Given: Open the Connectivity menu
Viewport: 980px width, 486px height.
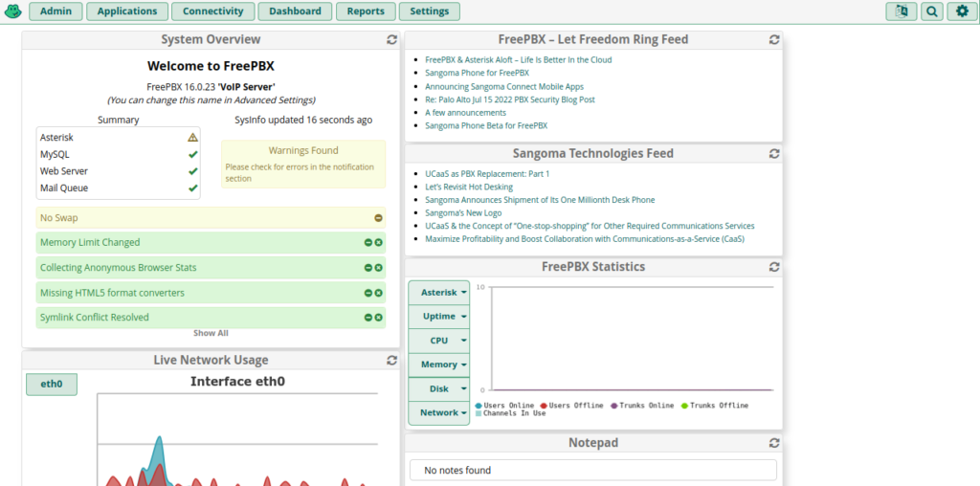Looking at the screenshot, I should pyautogui.click(x=213, y=11).
